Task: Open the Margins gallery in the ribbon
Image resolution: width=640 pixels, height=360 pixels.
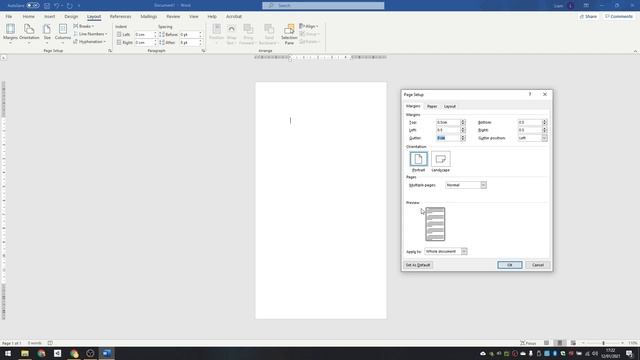Action: pyautogui.click(x=10, y=33)
